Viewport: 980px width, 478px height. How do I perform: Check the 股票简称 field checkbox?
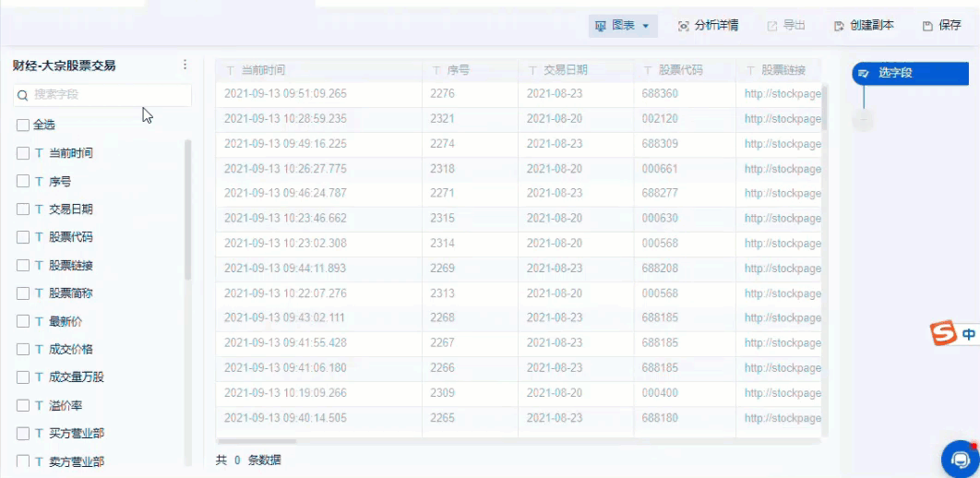point(23,293)
